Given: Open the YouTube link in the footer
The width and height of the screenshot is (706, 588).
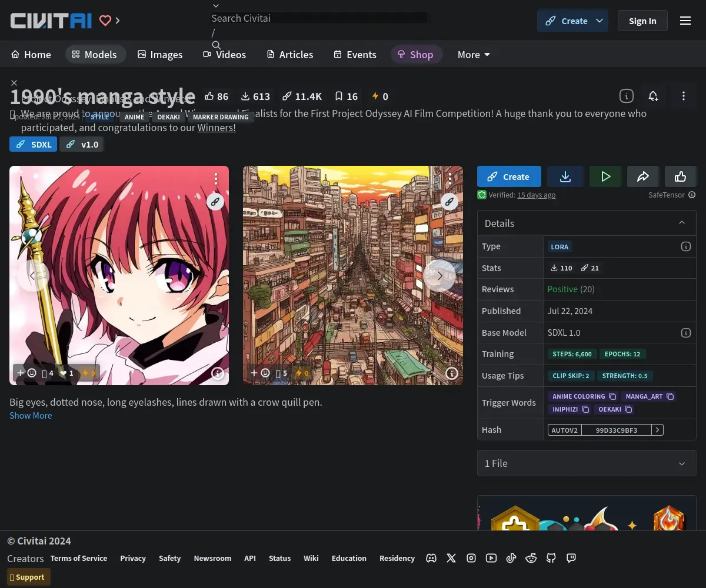Looking at the screenshot, I should (491, 558).
